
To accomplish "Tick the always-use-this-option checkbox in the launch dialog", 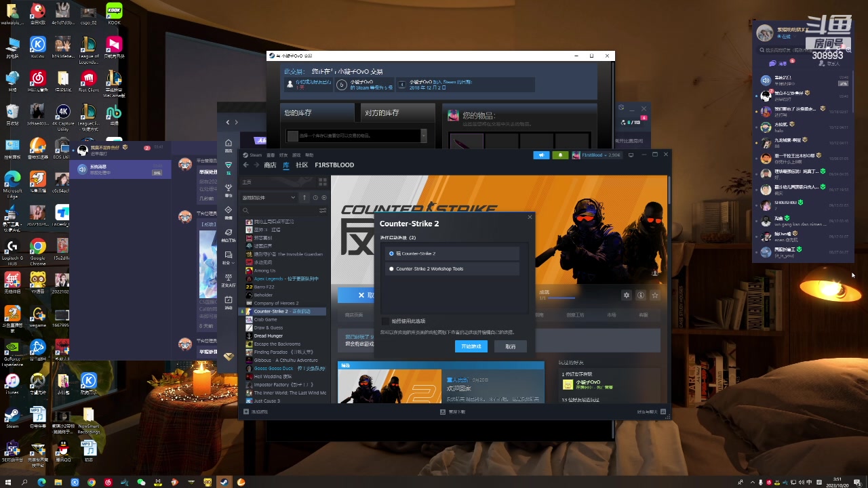I will (x=385, y=321).
